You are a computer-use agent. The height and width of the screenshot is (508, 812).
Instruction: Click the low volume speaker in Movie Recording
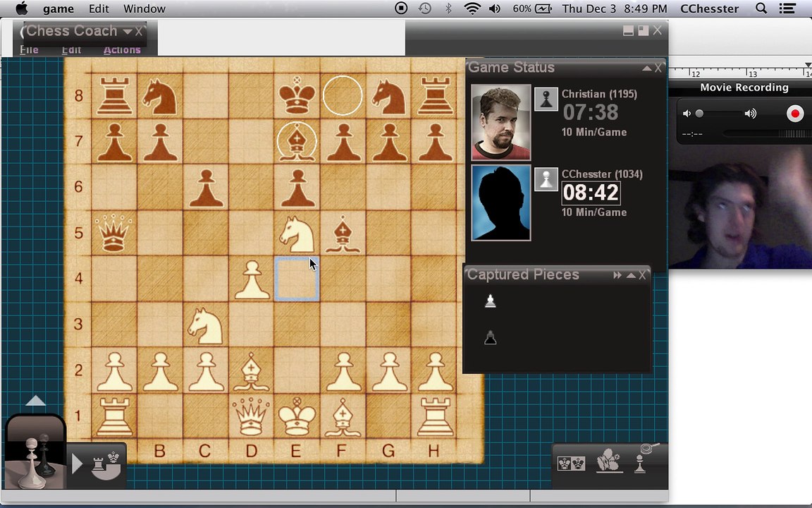687,114
